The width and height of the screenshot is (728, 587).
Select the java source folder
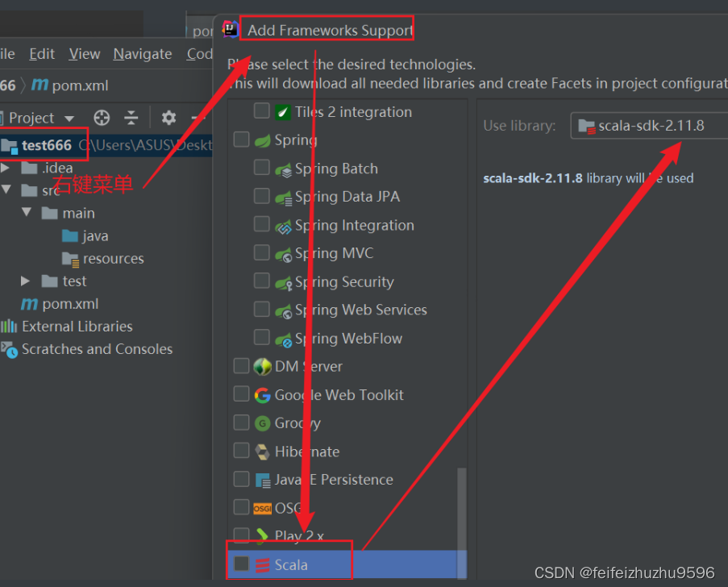(85, 236)
